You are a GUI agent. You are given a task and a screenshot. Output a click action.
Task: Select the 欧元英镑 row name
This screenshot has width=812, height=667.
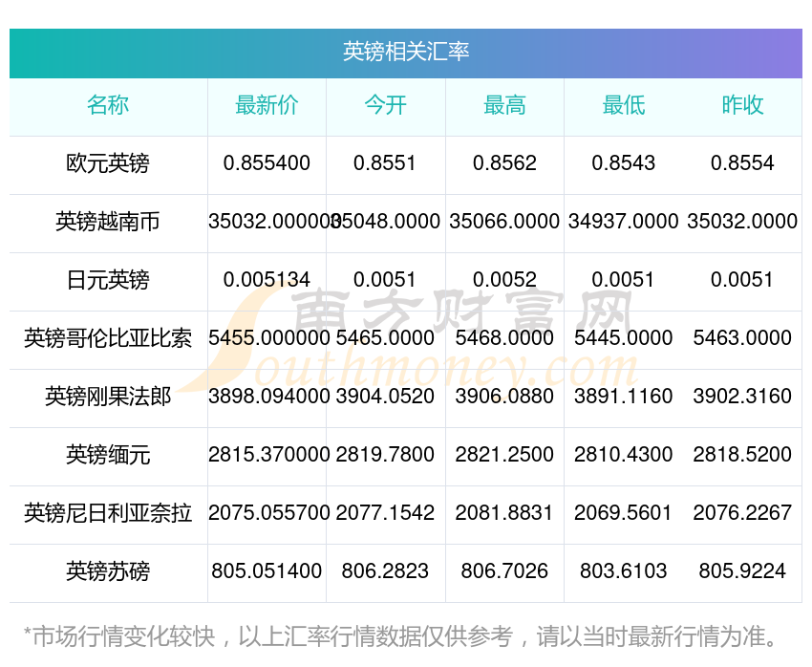pyautogui.click(x=108, y=163)
